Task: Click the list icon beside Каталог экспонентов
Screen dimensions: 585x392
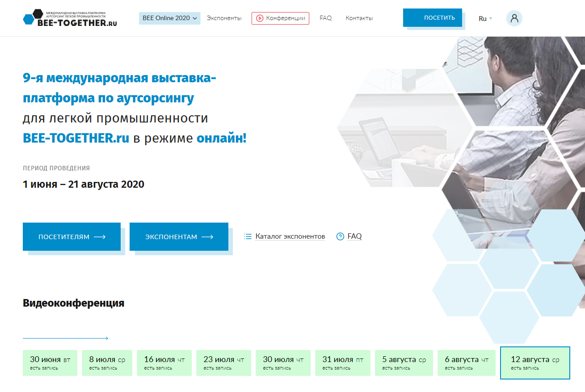Action: coord(248,236)
